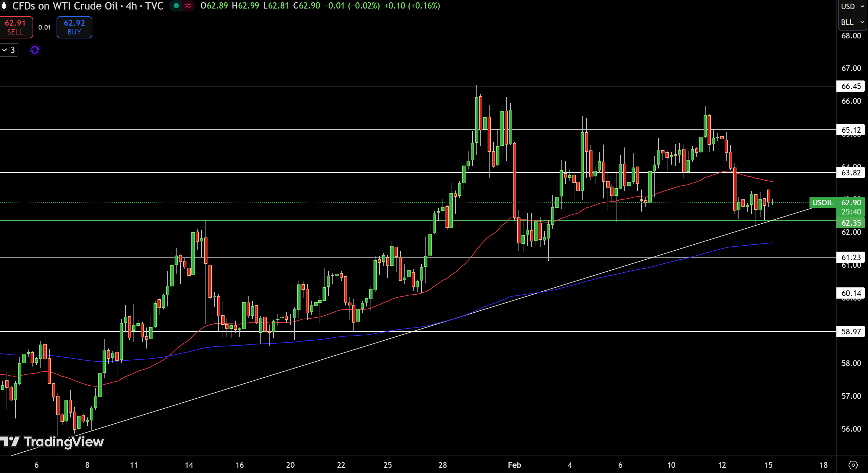This screenshot has width=868, height=473.
Task: Click the current price 62.90 label
Action: (x=851, y=203)
